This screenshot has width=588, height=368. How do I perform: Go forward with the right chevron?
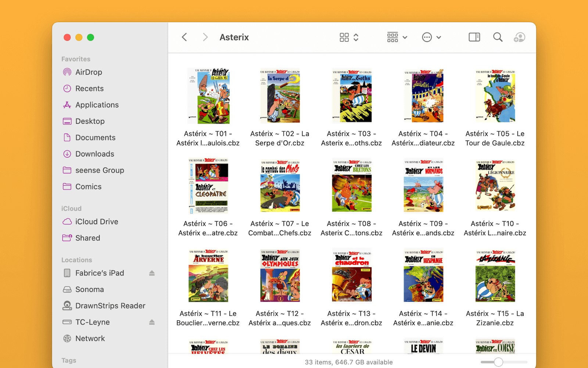pos(205,37)
